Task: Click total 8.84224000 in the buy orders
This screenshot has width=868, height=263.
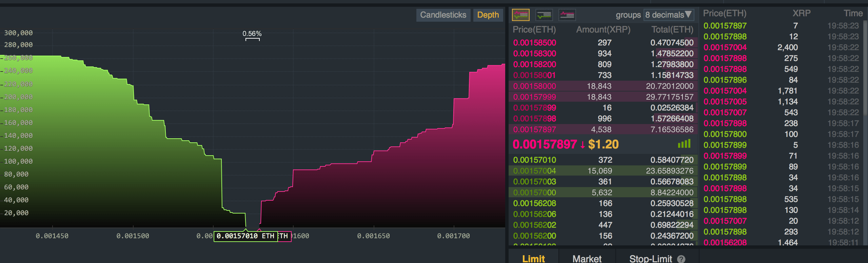Action: [x=672, y=193]
